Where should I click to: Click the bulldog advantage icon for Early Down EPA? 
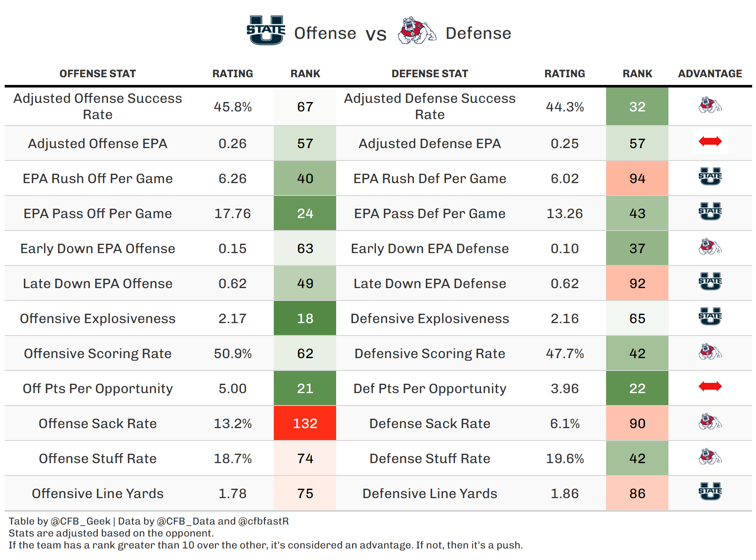point(710,247)
